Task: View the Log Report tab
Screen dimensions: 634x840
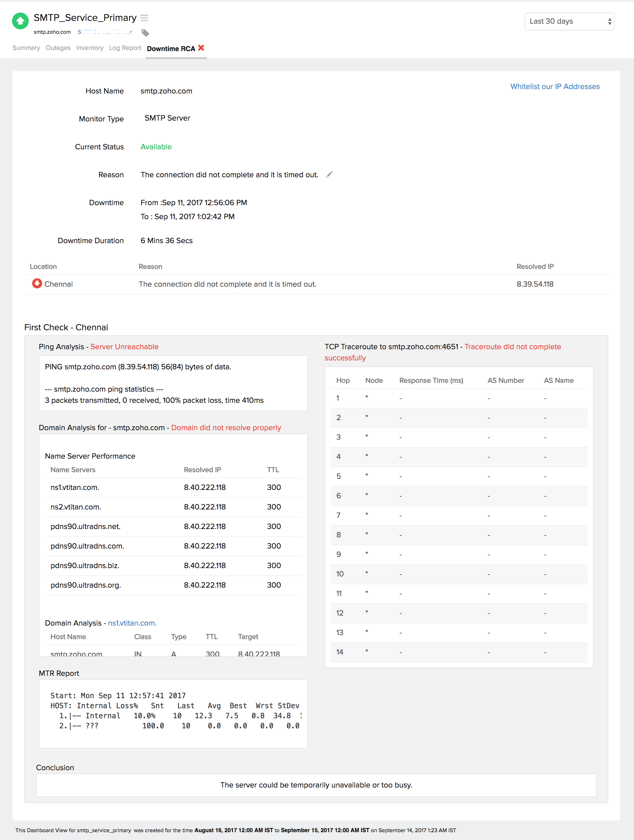Action: [125, 48]
